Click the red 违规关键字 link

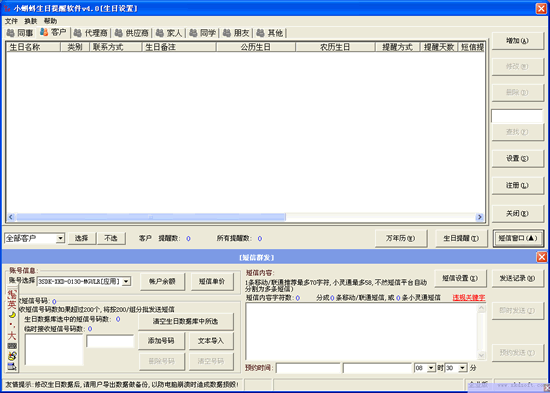pos(469,298)
